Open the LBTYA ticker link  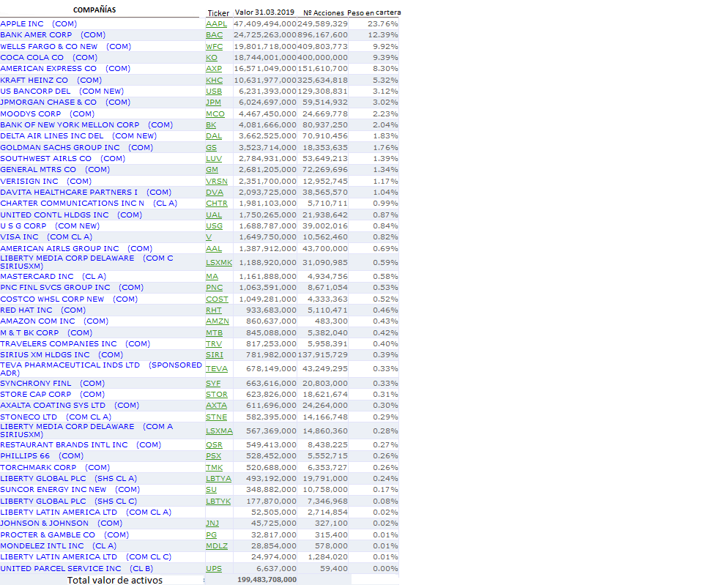218,479
